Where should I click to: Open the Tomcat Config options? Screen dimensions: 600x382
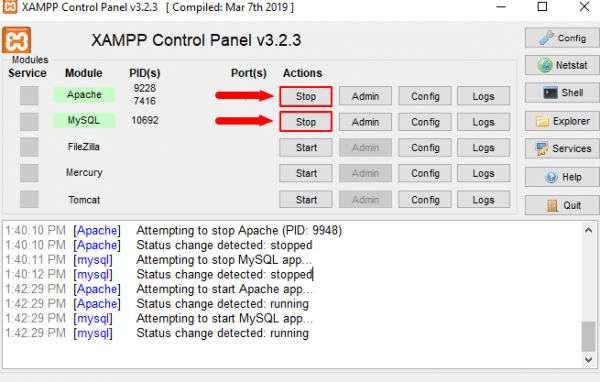pyautogui.click(x=425, y=199)
